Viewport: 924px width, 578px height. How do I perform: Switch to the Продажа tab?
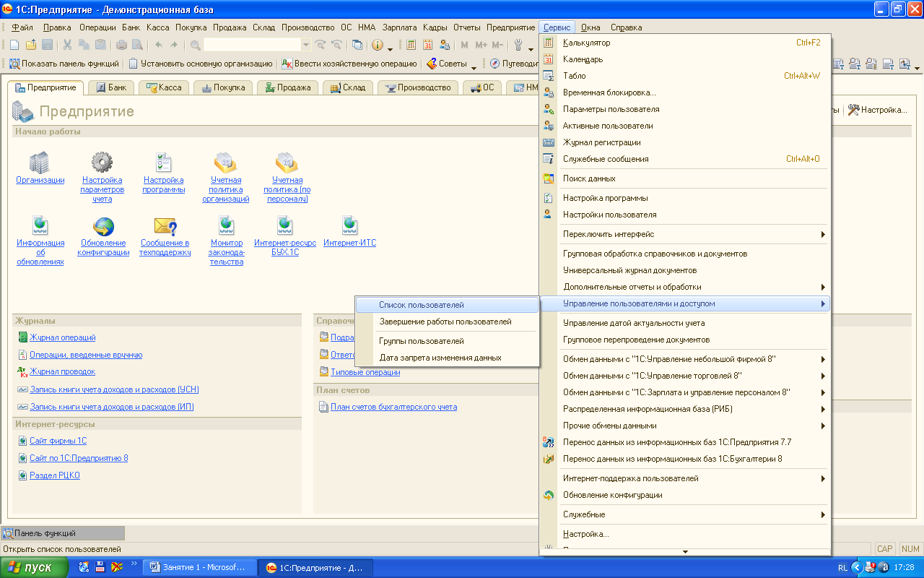[287, 87]
